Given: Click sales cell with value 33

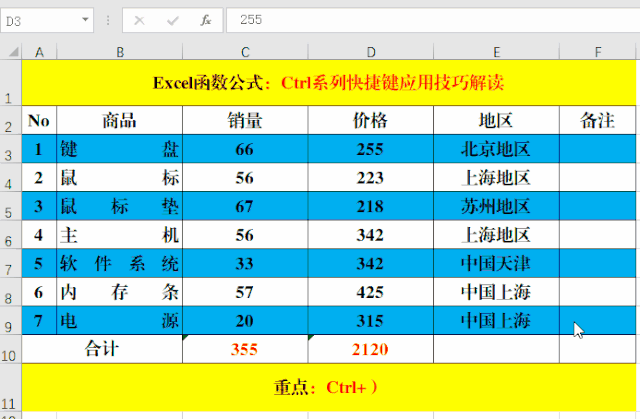Looking at the screenshot, I should [x=245, y=263].
